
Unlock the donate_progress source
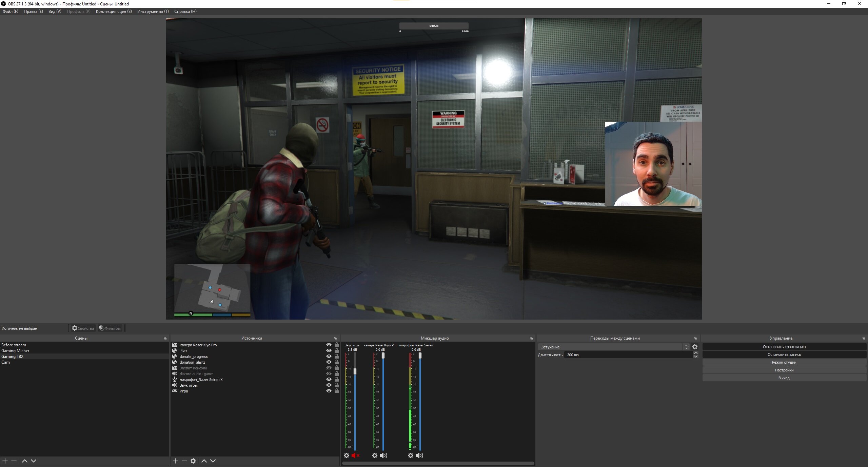[337, 357]
